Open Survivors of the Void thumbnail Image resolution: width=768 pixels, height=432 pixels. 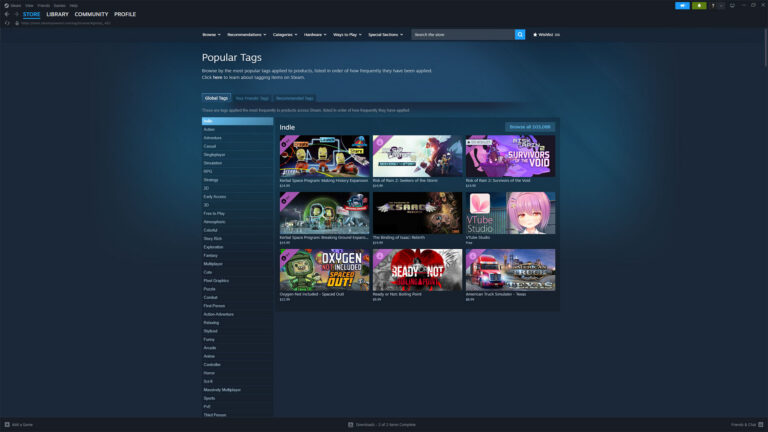pos(510,156)
